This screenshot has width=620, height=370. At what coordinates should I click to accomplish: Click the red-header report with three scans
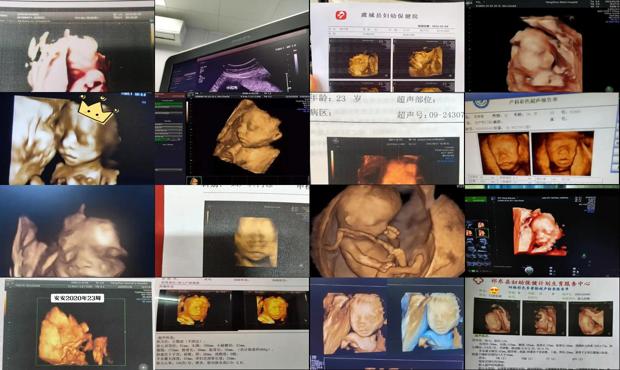542,324
